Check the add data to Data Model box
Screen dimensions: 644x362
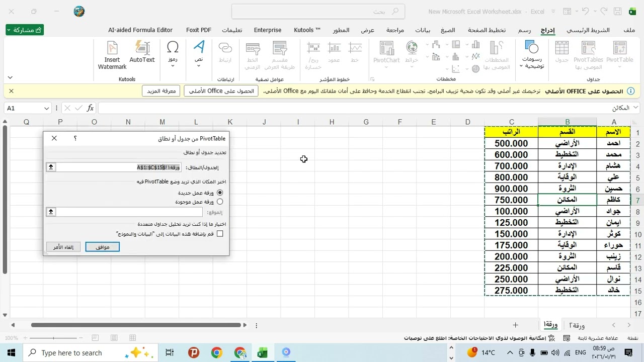coord(220,234)
